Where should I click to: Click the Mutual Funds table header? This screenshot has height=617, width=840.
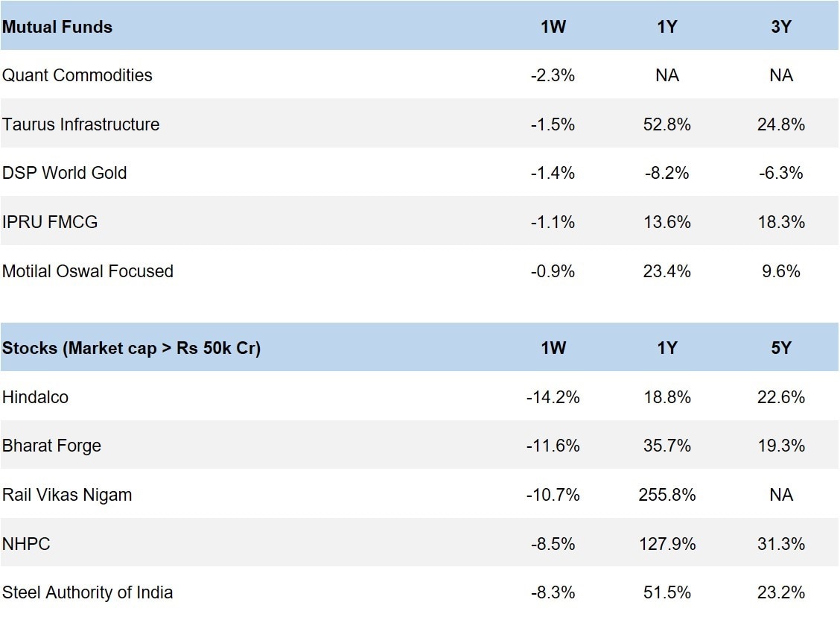(x=57, y=27)
